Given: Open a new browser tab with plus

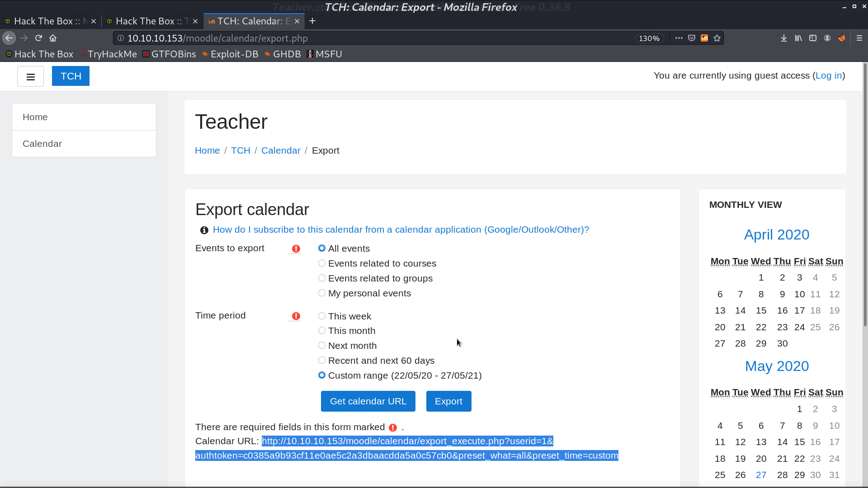Looking at the screenshot, I should coord(312,21).
